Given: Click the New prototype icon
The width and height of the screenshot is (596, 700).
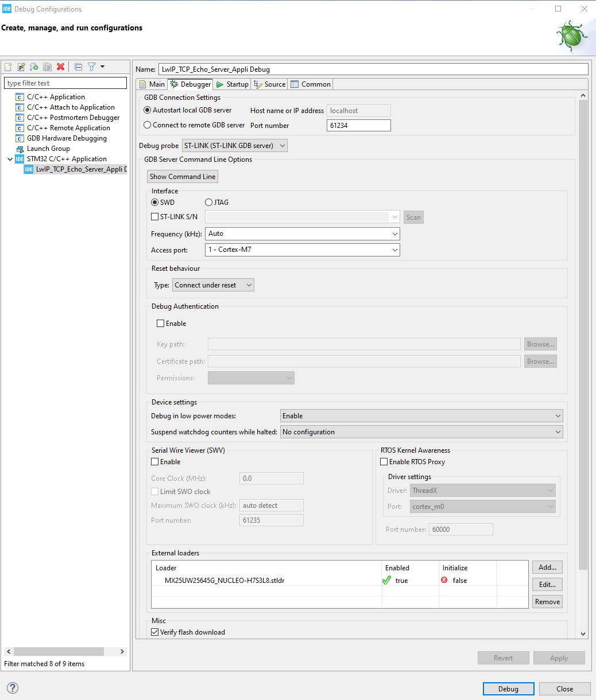Looking at the screenshot, I should 21,67.
